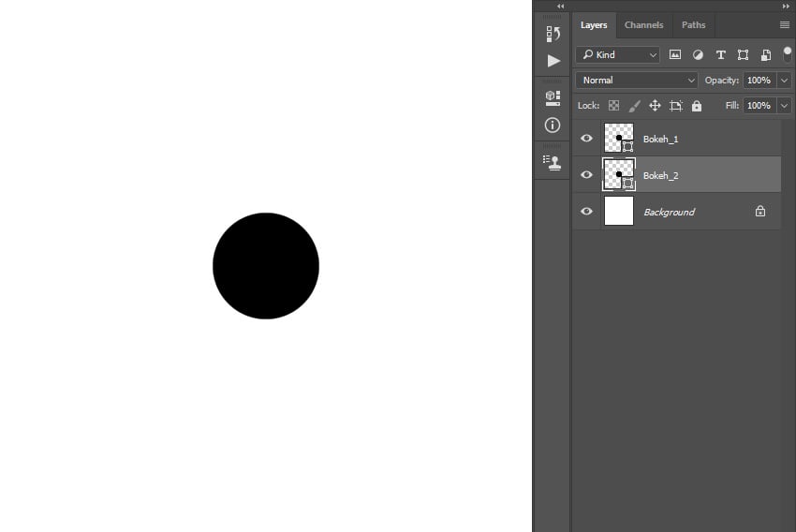Switch to the Paths tab
796x532 pixels.
pos(693,25)
